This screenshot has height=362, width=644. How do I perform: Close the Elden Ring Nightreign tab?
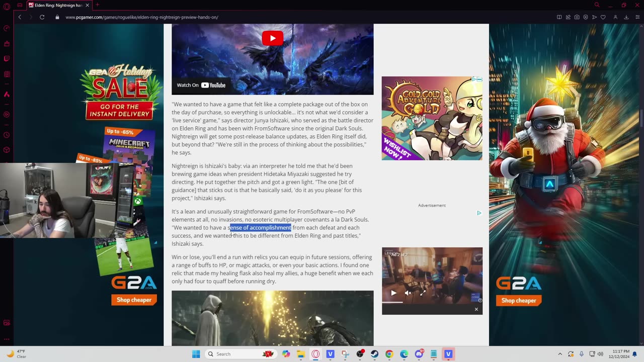(x=87, y=5)
